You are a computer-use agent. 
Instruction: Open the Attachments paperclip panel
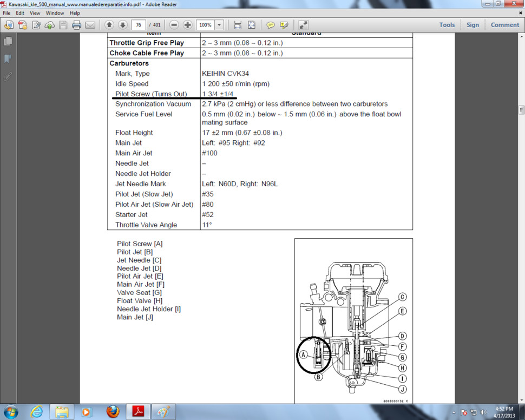[x=8, y=77]
